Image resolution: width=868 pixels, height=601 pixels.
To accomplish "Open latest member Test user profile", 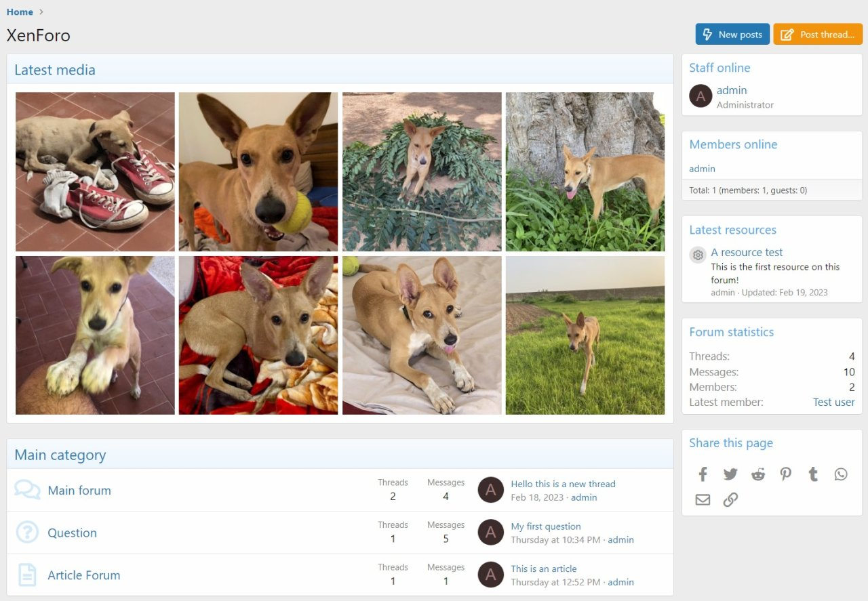I will (x=833, y=402).
